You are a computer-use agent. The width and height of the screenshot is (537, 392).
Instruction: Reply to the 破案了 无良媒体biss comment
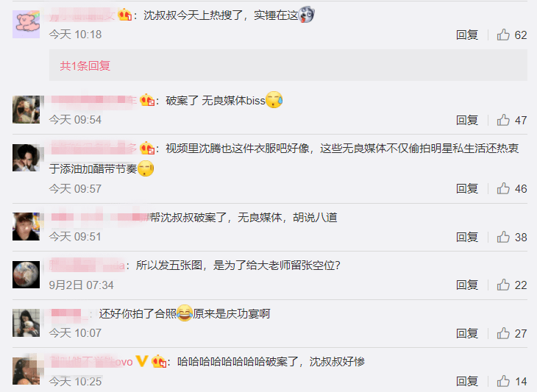pyautogui.click(x=467, y=120)
